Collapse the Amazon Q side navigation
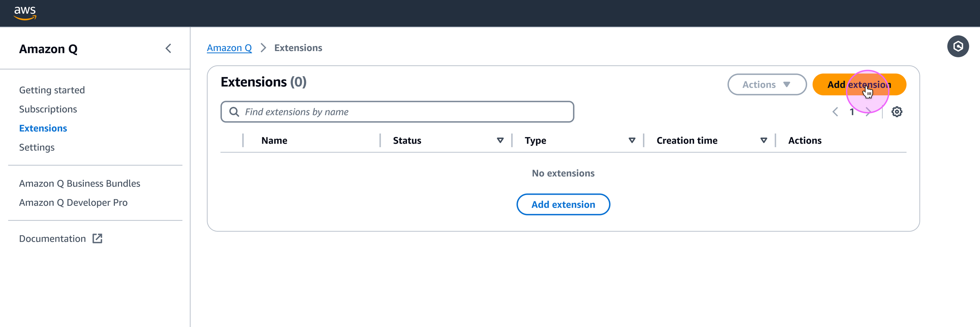 [x=168, y=49]
